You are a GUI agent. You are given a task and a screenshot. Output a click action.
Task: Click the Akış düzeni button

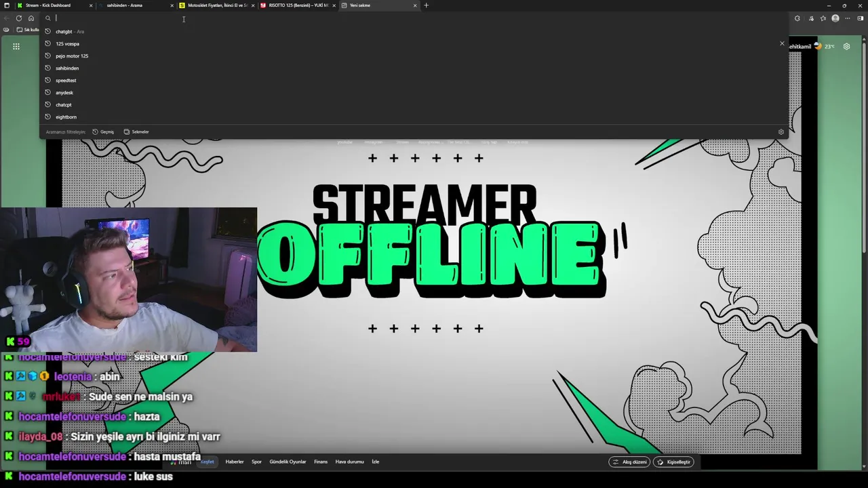pos(630,462)
